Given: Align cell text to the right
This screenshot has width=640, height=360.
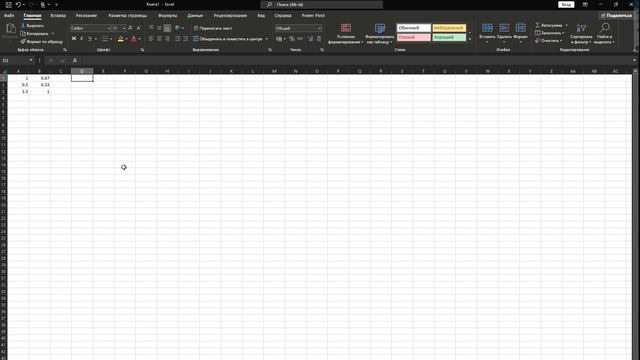Looking at the screenshot, I should (167, 39).
